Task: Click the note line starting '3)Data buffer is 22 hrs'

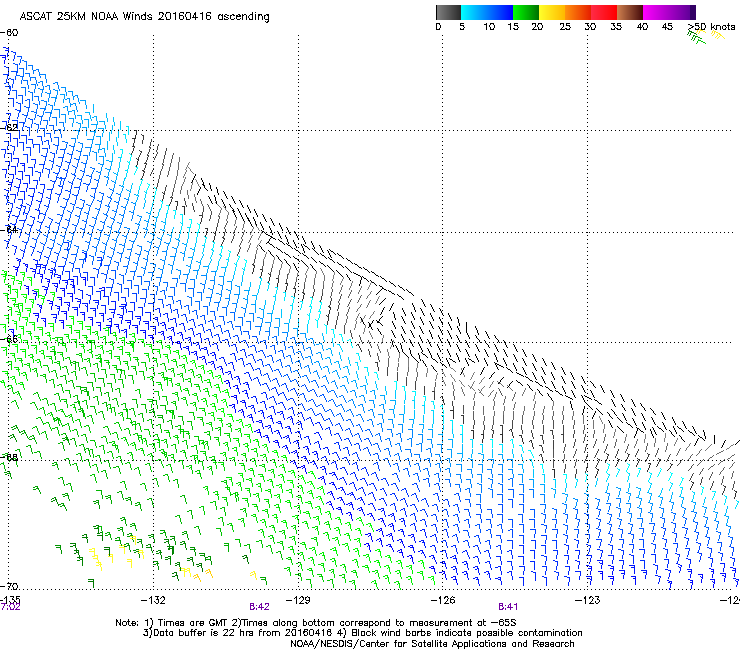Action: [x=362, y=633]
